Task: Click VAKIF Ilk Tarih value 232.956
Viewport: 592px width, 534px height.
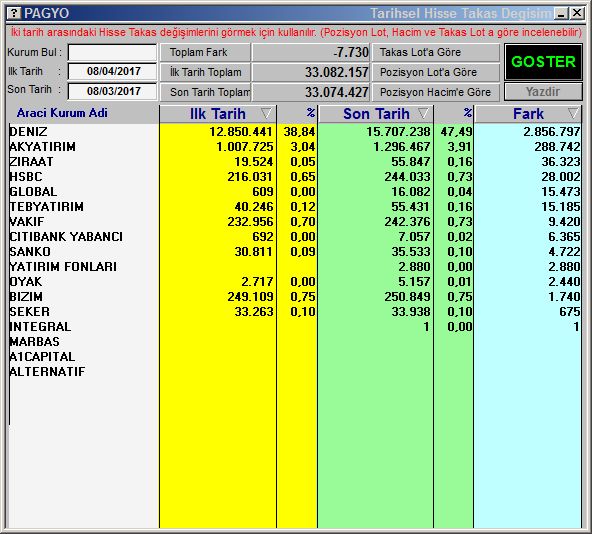Action: [x=250, y=222]
